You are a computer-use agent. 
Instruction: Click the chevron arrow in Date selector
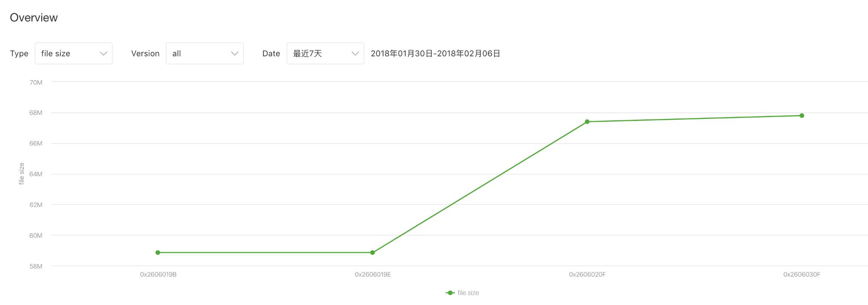pyautogui.click(x=355, y=53)
